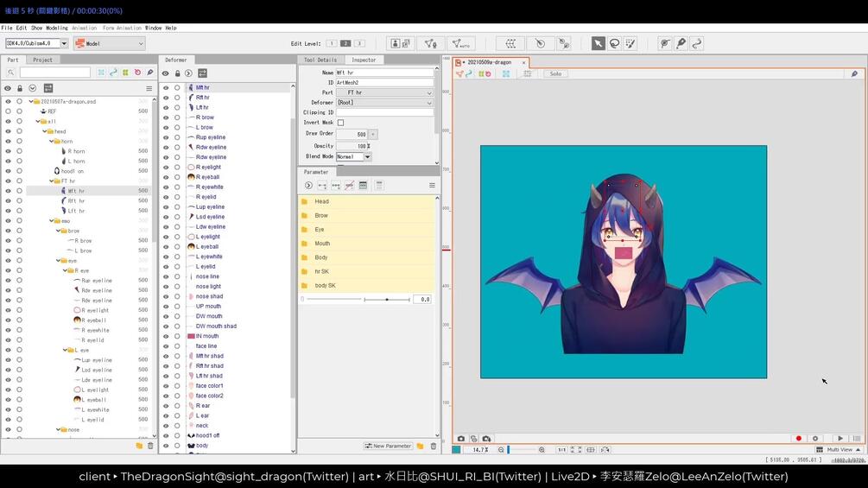Click the camera snapshot icon below canvas

[x=460, y=439]
